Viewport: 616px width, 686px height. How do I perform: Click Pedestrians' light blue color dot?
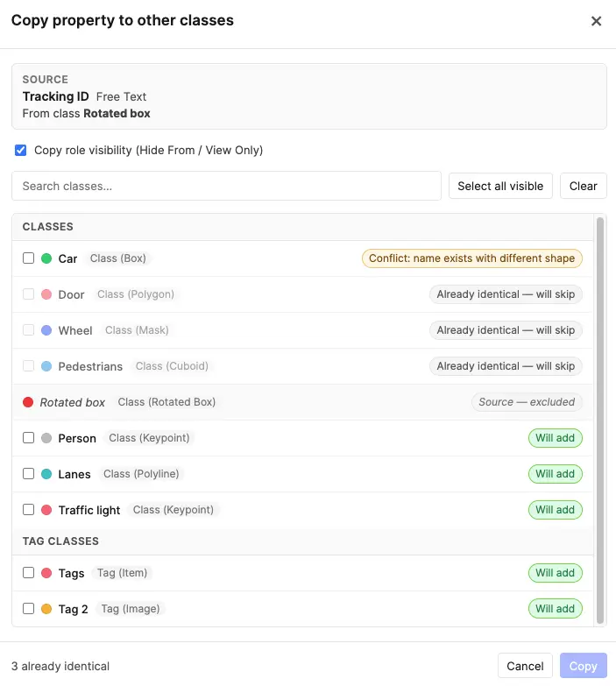pos(46,365)
